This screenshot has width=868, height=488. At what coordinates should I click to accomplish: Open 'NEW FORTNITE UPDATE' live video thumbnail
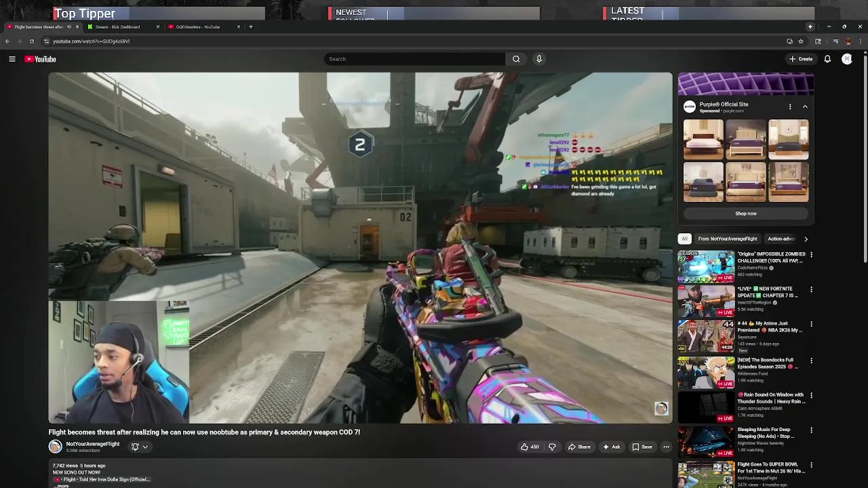(x=706, y=301)
